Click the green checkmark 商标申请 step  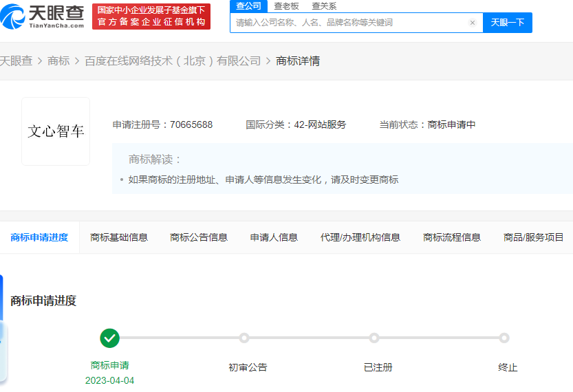pos(109,338)
